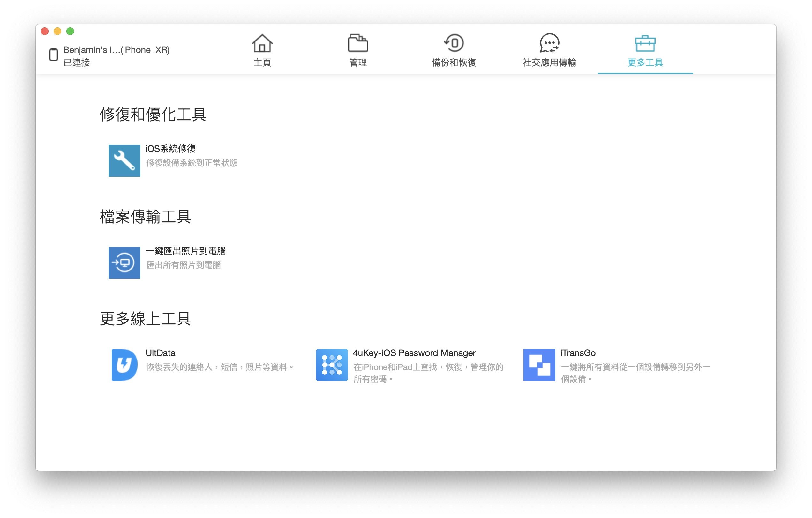Screen dimensions: 812x518
Task: Click the 檔案傳輸工具 section heading
Action: pyautogui.click(x=145, y=217)
